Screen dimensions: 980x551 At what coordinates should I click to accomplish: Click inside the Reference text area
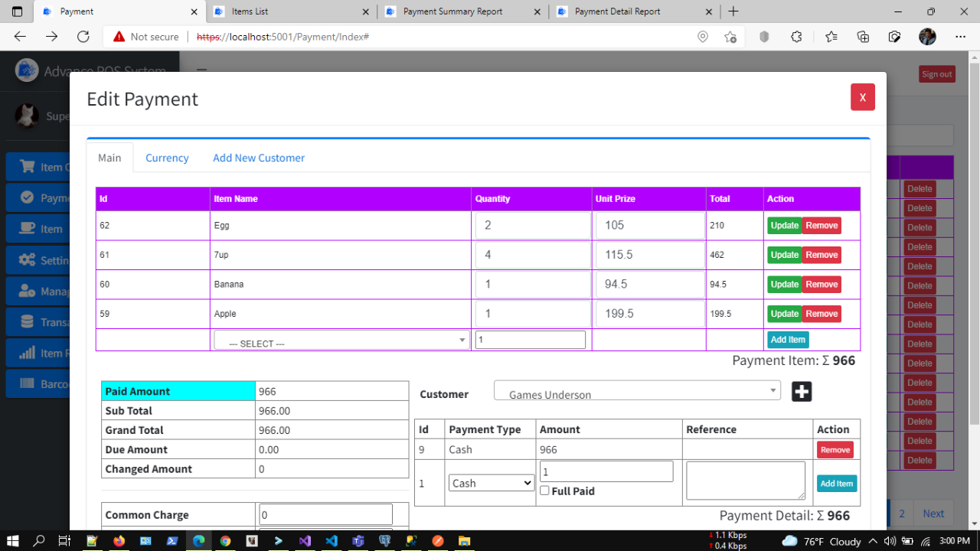(745, 480)
